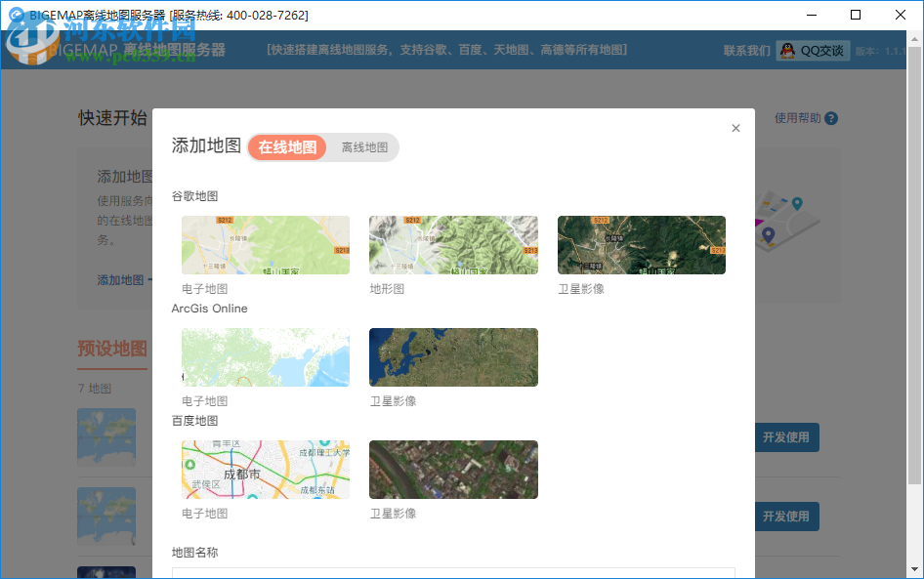Image resolution: width=924 pixels, height=579 pixels.
Task: Select the Google 地形图 terrain preview
Action: [453, 244]
